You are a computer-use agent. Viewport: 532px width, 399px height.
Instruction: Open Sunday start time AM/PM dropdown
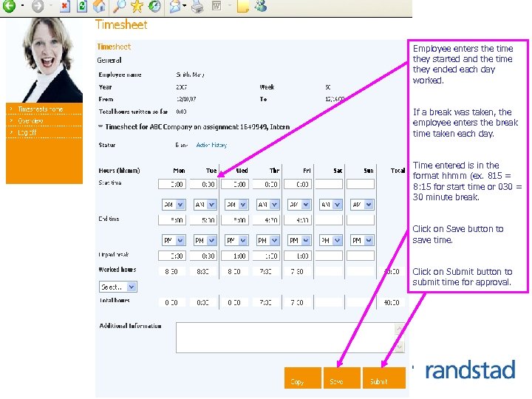coord(362,205)
